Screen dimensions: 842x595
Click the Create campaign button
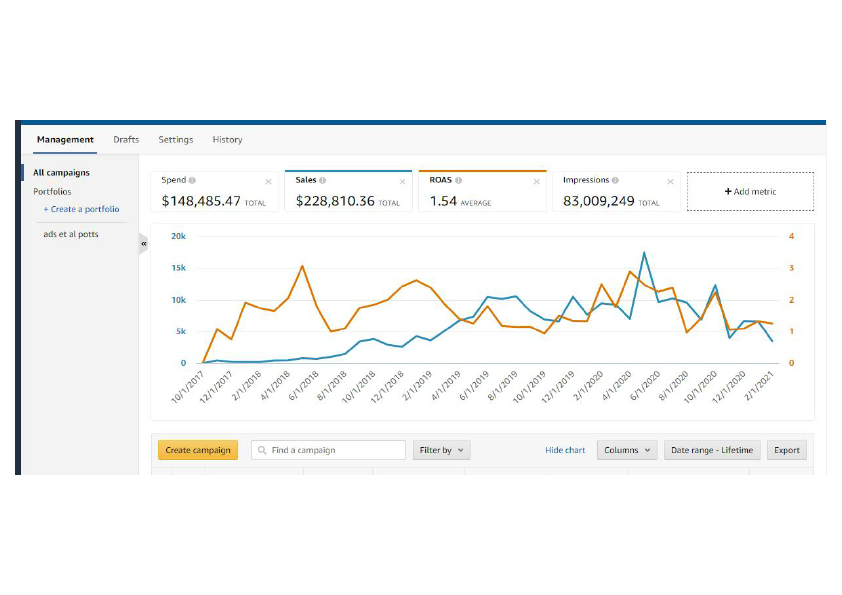(x=197, y=450)
